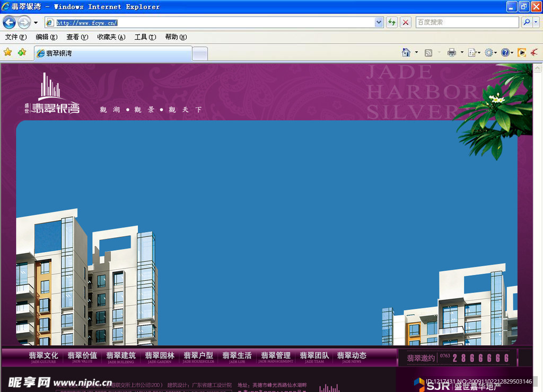Viewport: 543px width, 392px height.
Task: Open the 帮助(H) menu
Action: point(176,37)
